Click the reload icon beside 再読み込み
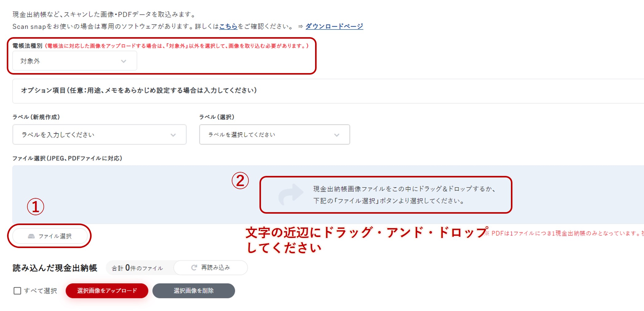Image resolution: width=644 pixels, height=311 pixels. (x=194, y=268)
